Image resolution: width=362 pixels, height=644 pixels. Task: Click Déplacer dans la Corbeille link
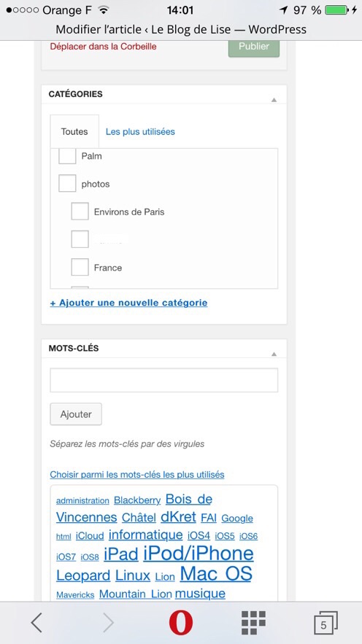pos(103,47)
